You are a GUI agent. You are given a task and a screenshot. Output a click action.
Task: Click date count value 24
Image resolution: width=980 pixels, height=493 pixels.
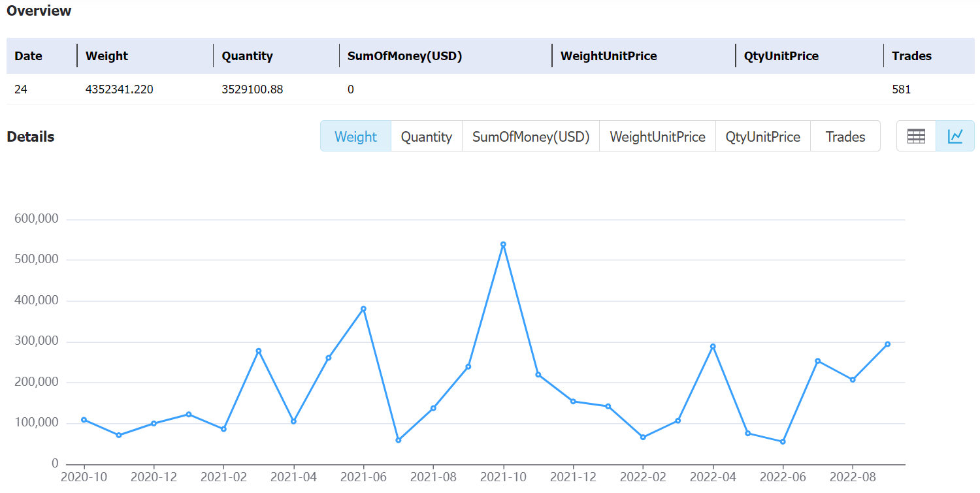coord(21,89)
